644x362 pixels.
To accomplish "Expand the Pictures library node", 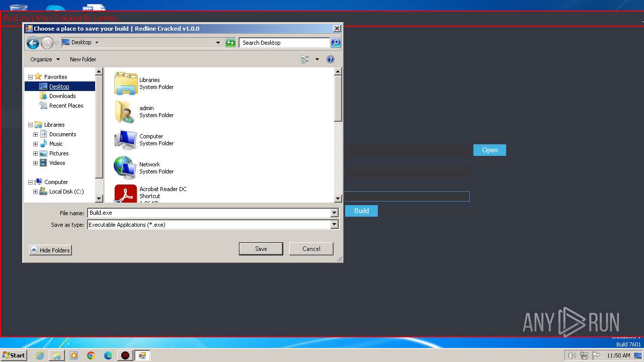I will 35,153.
